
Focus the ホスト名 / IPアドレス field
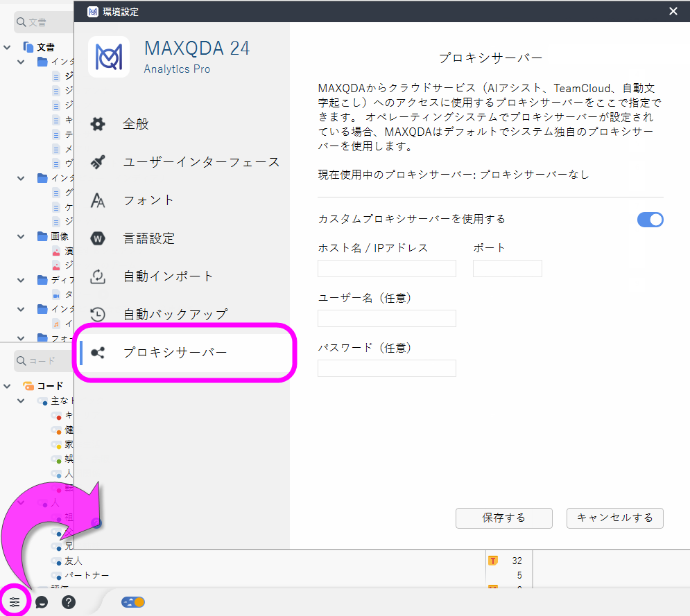[387, 268]
